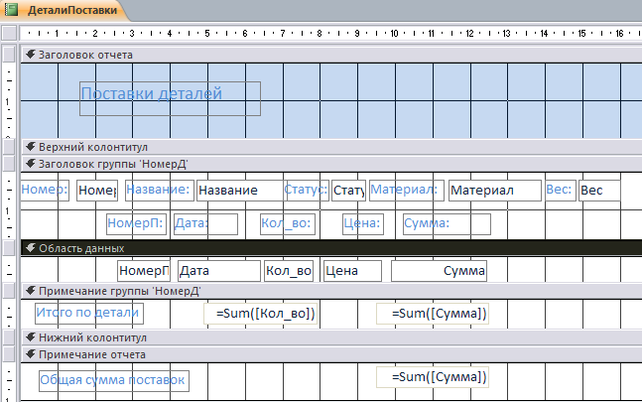The width and height of the screenshot is (642, 402).
Task: Select the Вес text box
Action: pyautogui.click(x=599, y=190)
